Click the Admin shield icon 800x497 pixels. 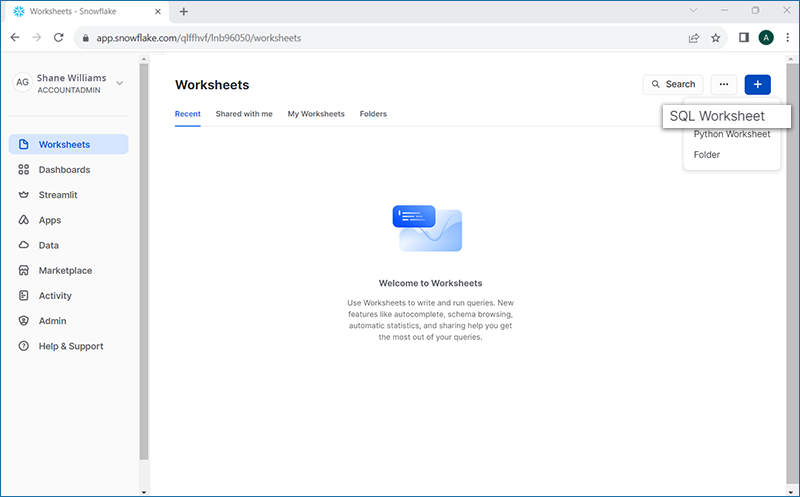pyautogui.click(x=23, y=320)
